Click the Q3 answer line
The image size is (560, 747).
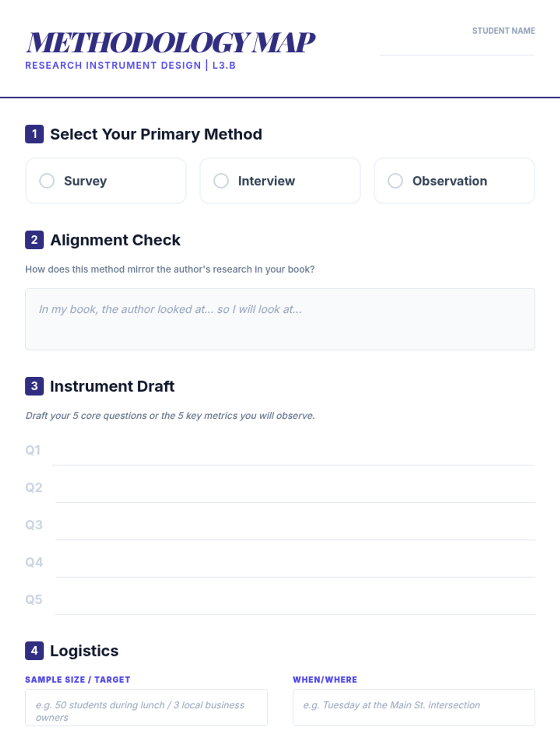point(295,529)
